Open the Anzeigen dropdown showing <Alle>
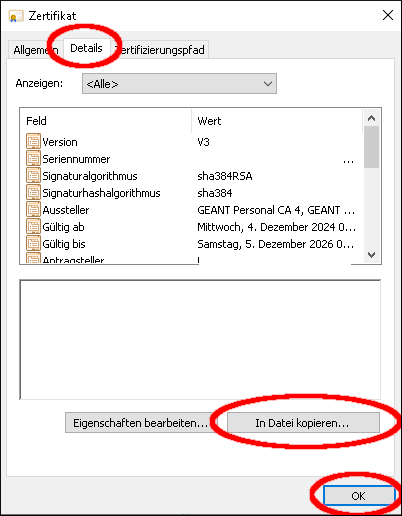Viewport: 402px width, 516px height. point(179,84)
